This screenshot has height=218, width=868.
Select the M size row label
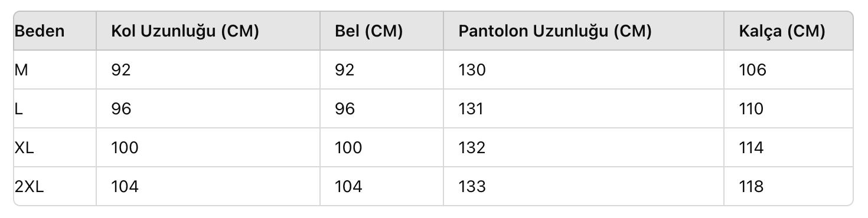pyautogui.click(x=21, y=70)
